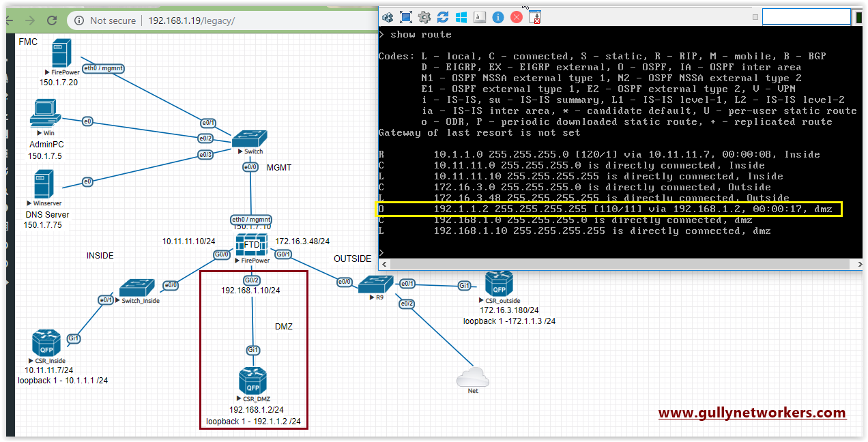Click the address bar showing 192.168.1.19/legacy
The height and width of the screenshot is (442, 868).
click(x=191, y=20)
